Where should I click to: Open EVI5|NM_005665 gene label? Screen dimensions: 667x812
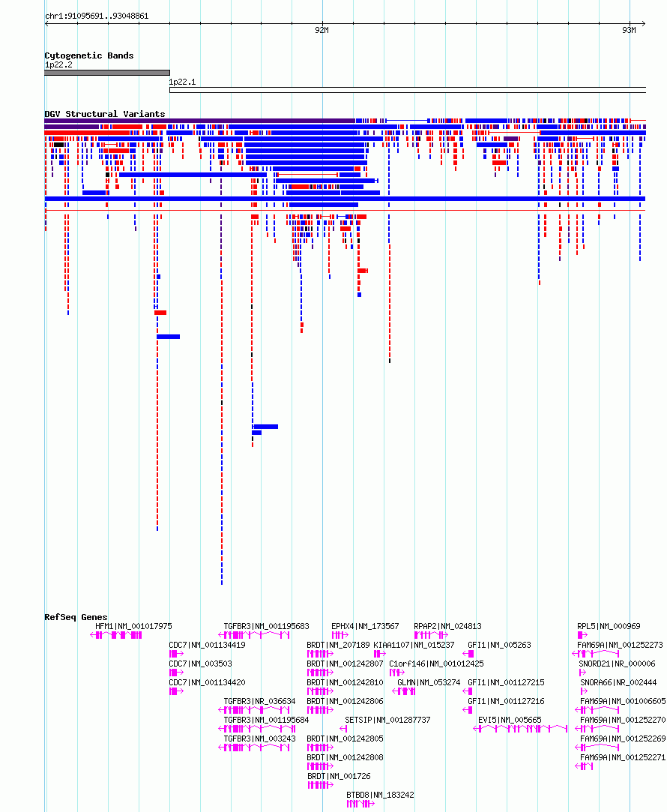pyautogui.click(x=510, y=720)
